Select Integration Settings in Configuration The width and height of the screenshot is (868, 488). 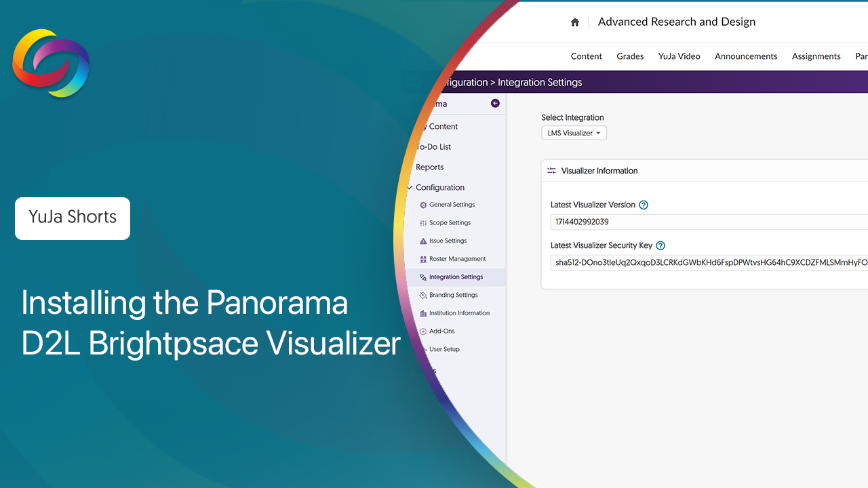click(x=456, y=277)
